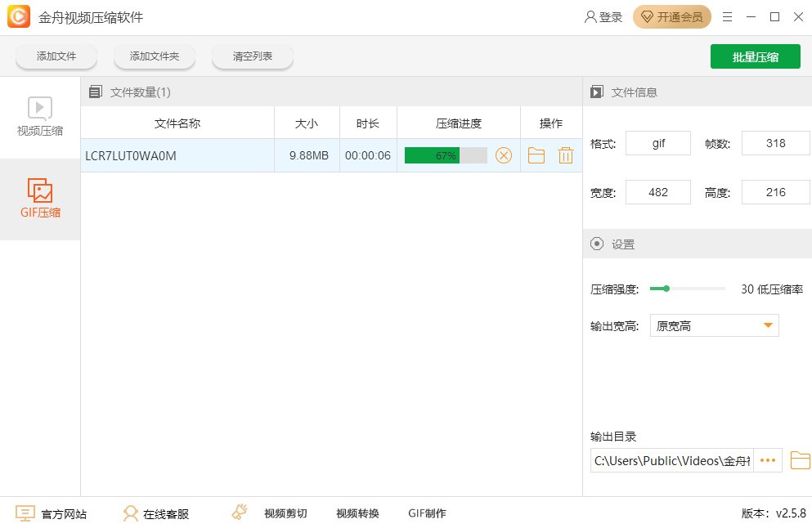Click the 高度 216 field
812x524 pixels.
tap(775, 193)
